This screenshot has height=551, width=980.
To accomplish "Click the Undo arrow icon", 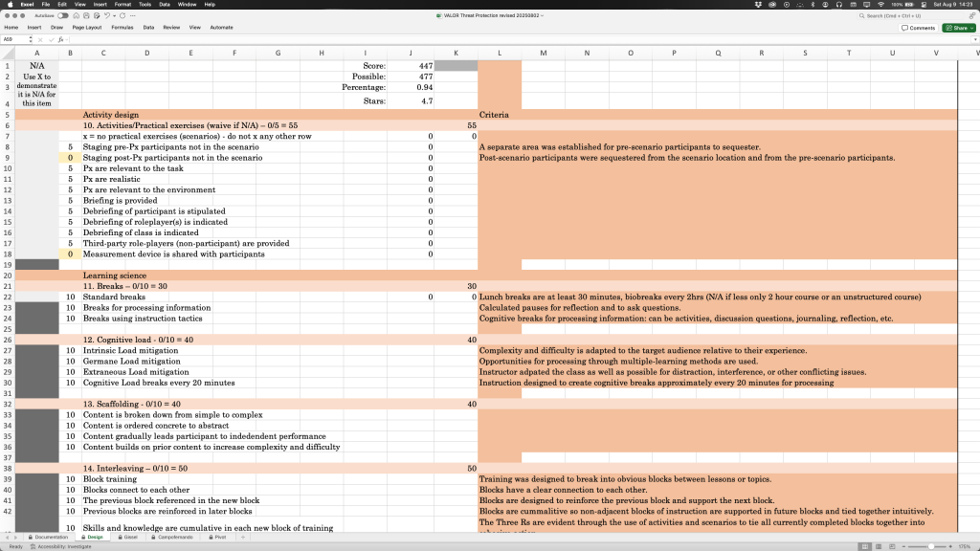I will click(x=107, y=15).
